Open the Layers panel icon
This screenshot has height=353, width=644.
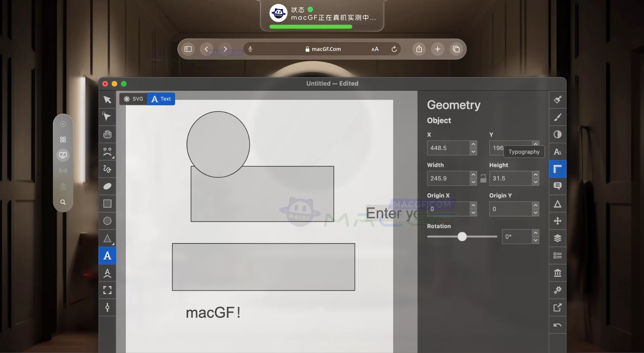pyautogui.click(x=557, y=238)
